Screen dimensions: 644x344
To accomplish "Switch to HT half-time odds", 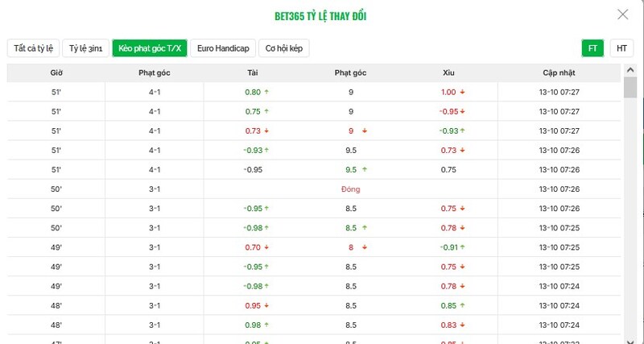I will [x=621, y=48].
